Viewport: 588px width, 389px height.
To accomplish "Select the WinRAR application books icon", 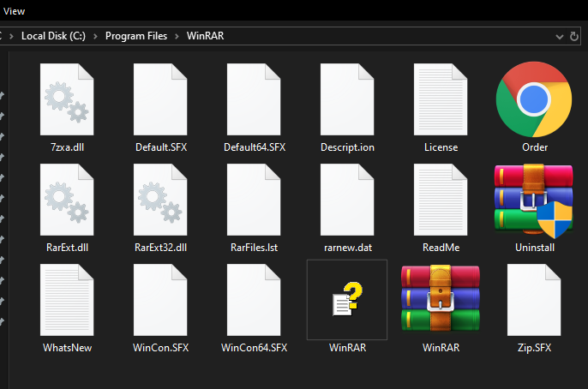I will pyautogui.click(x=441, y=298).
